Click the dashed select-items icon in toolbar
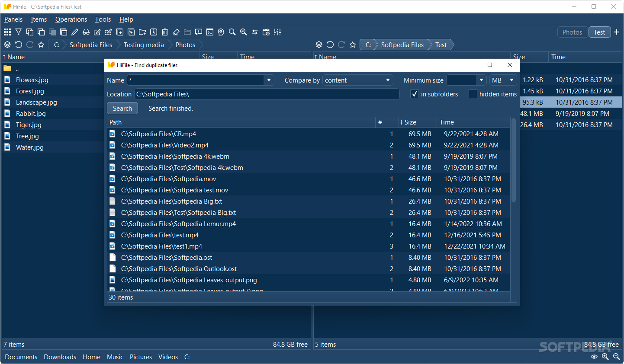The width and height of the screenshot is (624, 364). (30, 32)
